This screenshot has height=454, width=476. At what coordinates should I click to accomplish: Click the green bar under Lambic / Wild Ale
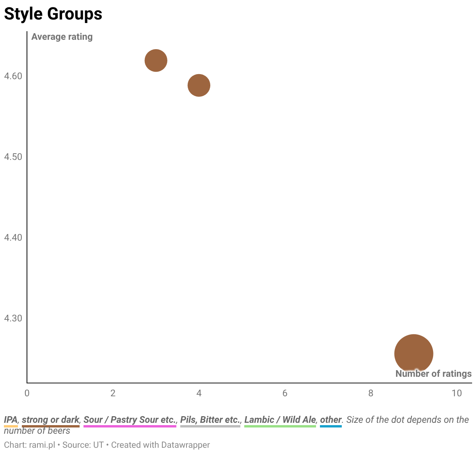coord(280,426)
